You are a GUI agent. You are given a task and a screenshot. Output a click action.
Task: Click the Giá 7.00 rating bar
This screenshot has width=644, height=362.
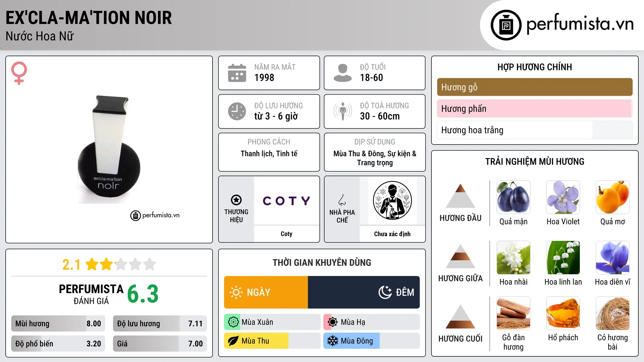[x=160, y=343]
